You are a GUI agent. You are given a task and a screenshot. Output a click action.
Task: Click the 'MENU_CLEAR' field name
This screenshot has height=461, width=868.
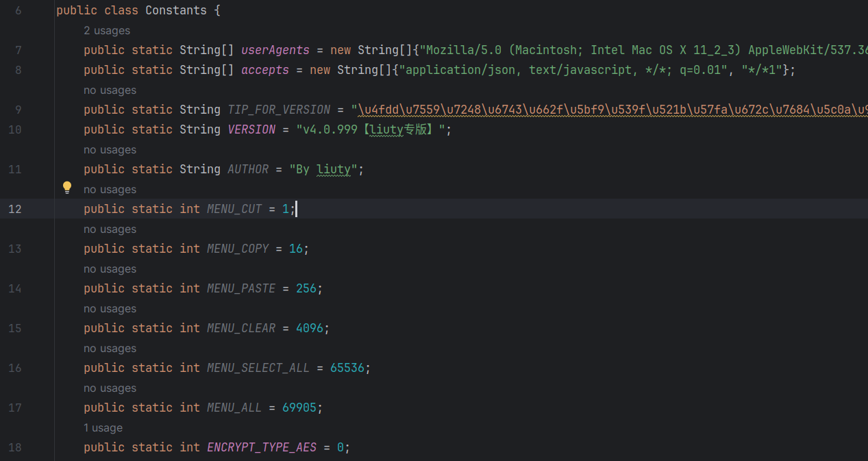[241, 329]
